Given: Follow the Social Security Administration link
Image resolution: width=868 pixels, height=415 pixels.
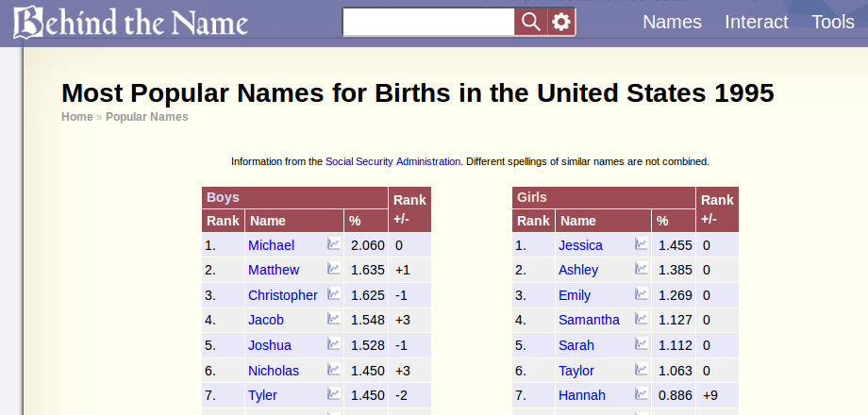Looking at the screenshot, I should (392, 161).
